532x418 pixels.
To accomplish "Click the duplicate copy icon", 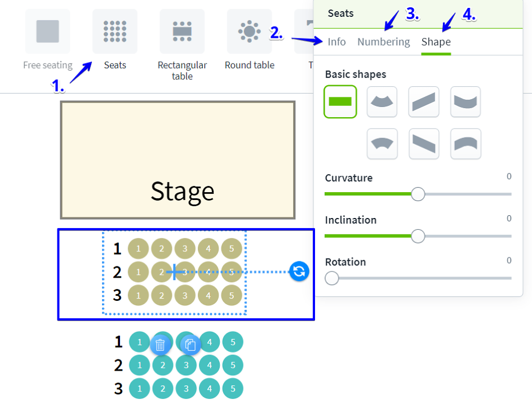I will tap(190, 345).
